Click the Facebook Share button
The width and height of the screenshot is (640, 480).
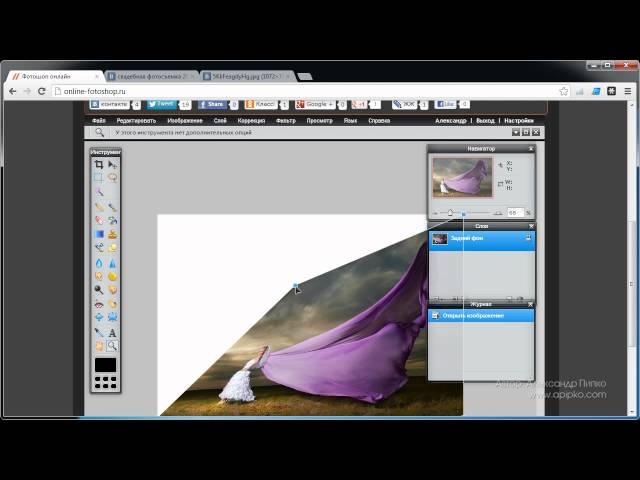[212, 104]
